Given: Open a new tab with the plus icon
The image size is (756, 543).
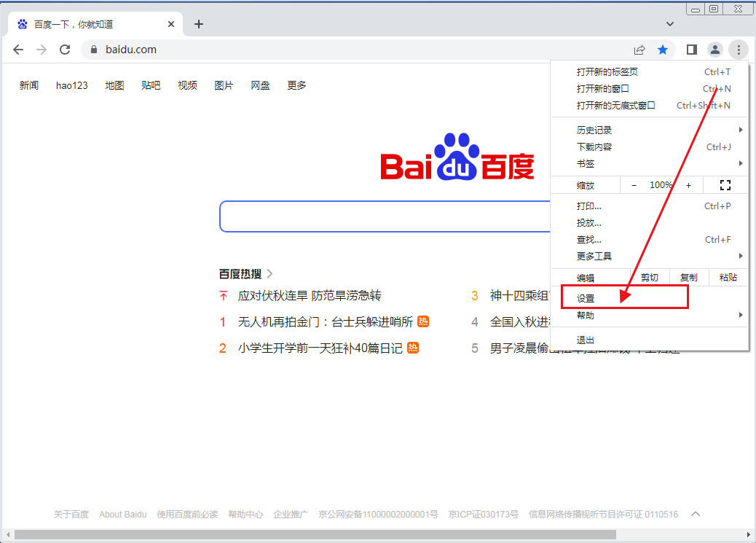Looking at the screenshot, I should [x=198, y=24].
